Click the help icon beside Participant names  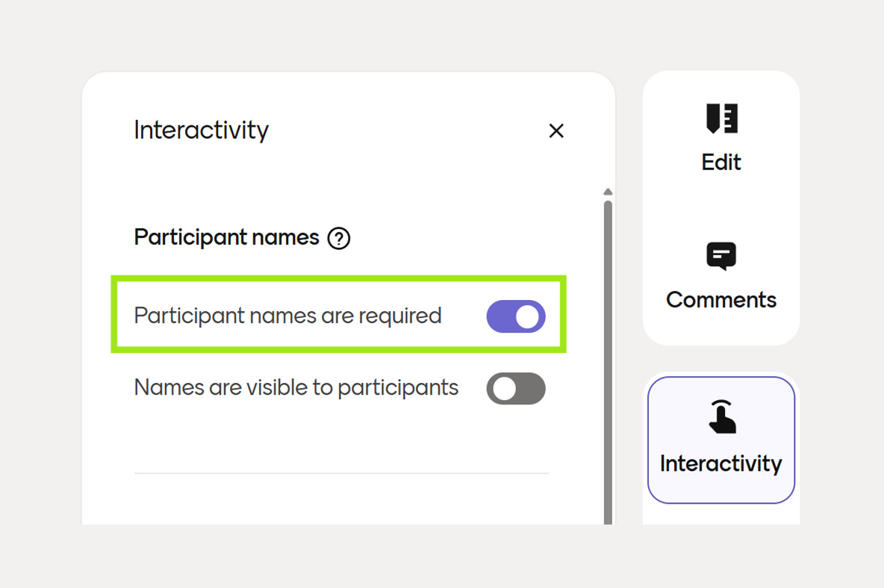click(339, 238)
